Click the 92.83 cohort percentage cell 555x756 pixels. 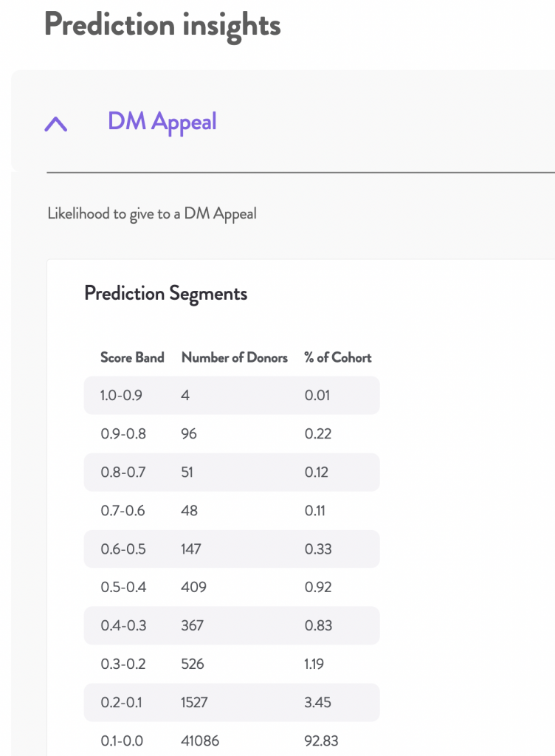click(321, 740)
